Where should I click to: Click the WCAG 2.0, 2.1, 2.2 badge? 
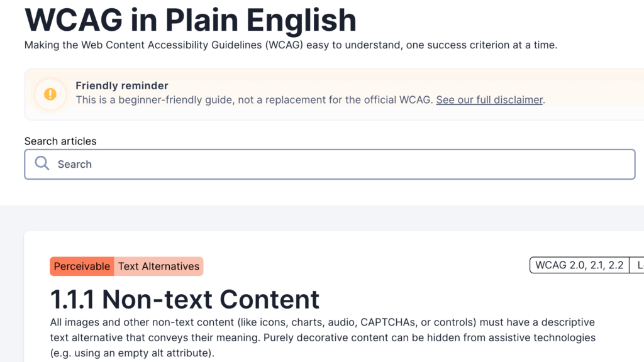point(579,265)
